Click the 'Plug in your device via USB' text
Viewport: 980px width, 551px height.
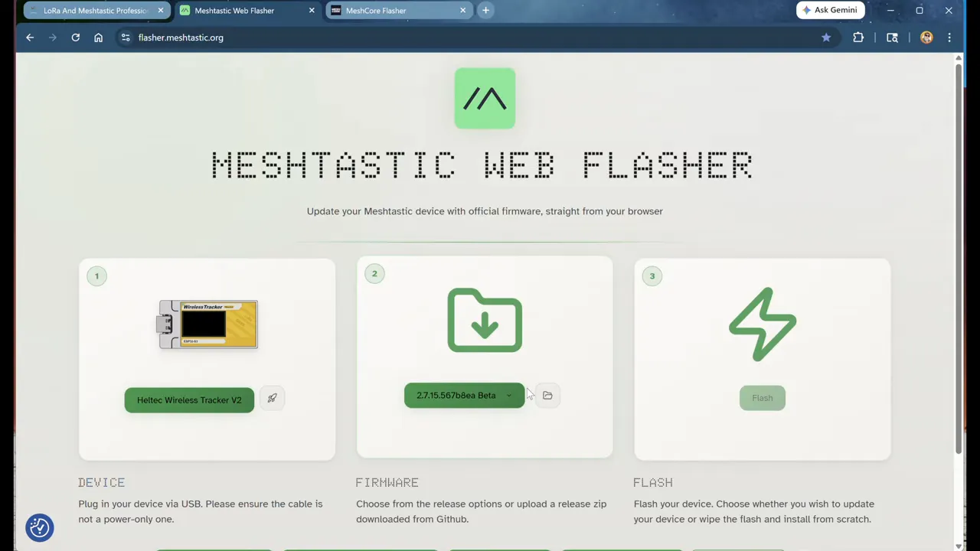pyautogui.click(x=201, y=511)
